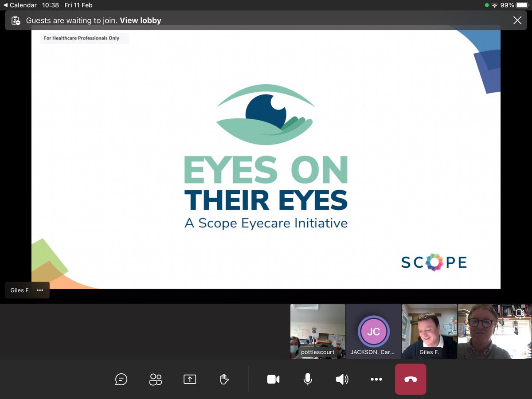Image resolution: width=532 pixels, height=399 pixels.
Task: Open the meeting chat icon
Action: pos(121,379)
